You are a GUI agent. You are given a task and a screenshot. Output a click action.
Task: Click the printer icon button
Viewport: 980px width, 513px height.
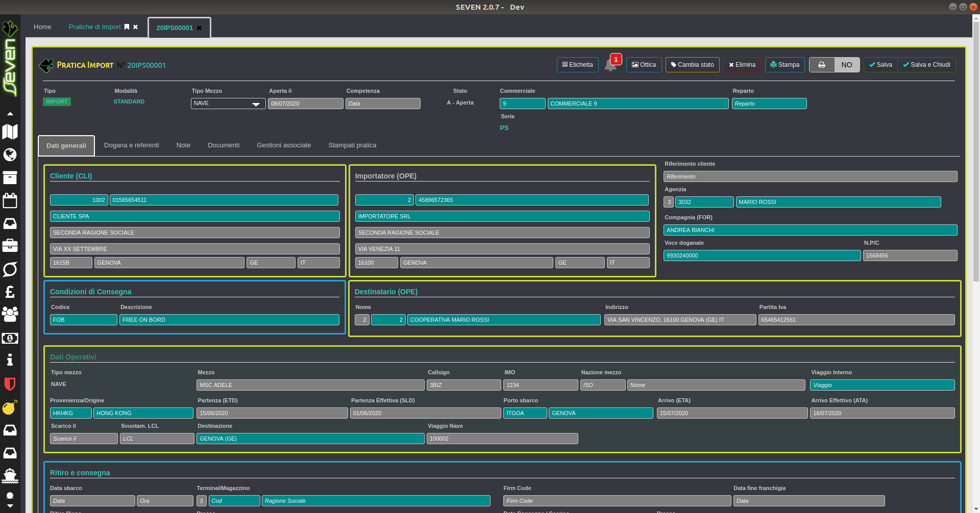coord(822,65)
